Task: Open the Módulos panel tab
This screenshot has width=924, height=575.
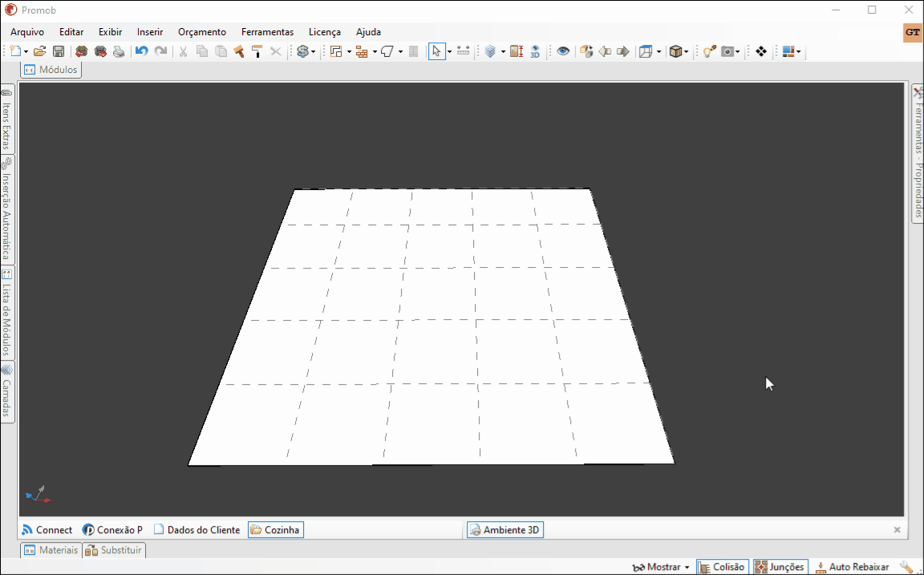Action: [x=51, y=70]
